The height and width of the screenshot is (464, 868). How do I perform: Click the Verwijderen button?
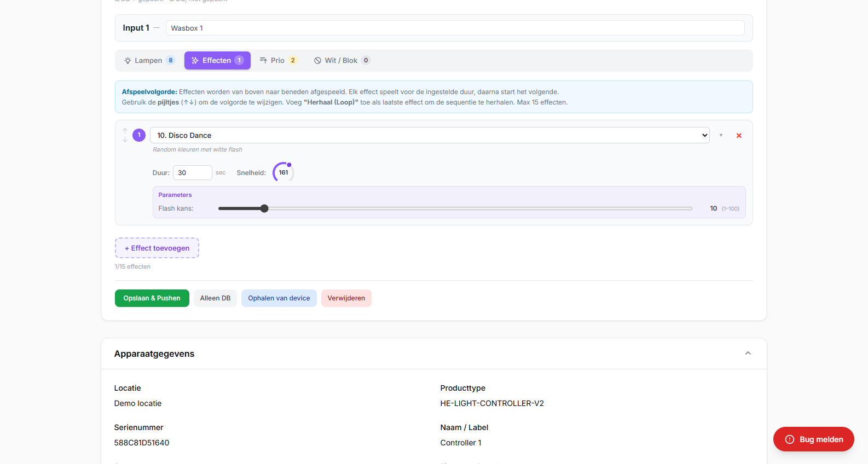[346, 298]
